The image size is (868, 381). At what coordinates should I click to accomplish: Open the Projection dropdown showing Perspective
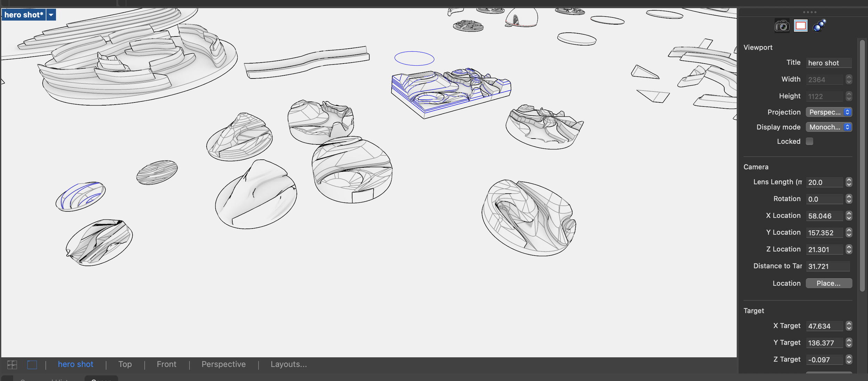[829, 112]
